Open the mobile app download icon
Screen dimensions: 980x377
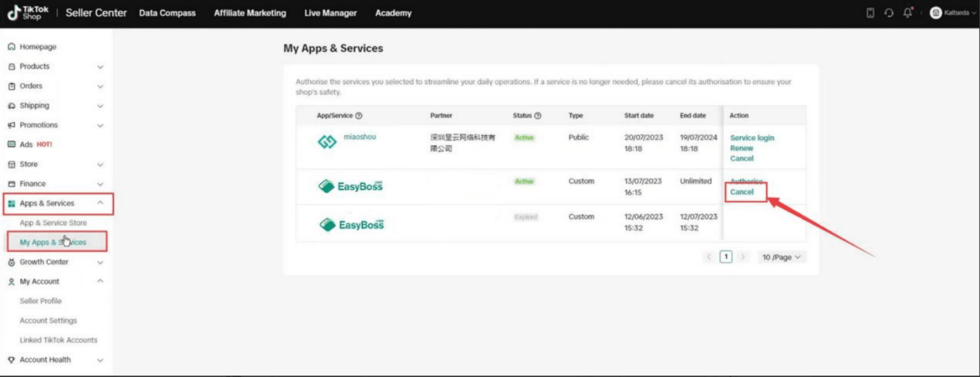[x=870, y=13]
